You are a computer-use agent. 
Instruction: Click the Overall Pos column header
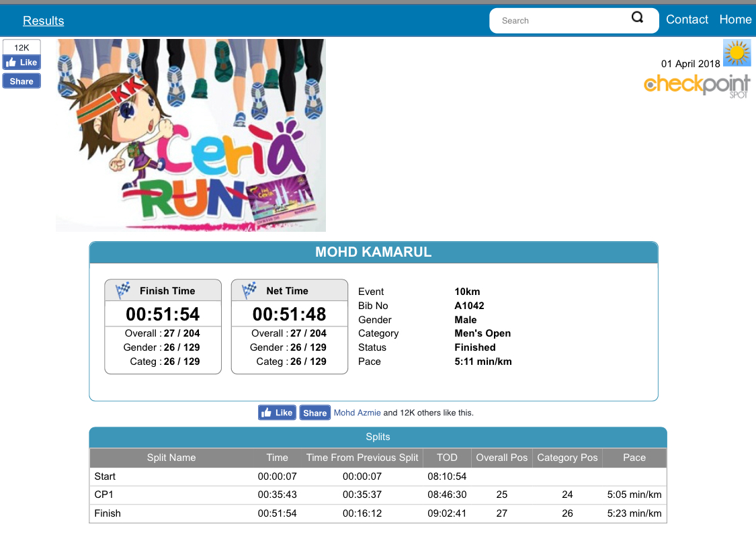(502, 458)
